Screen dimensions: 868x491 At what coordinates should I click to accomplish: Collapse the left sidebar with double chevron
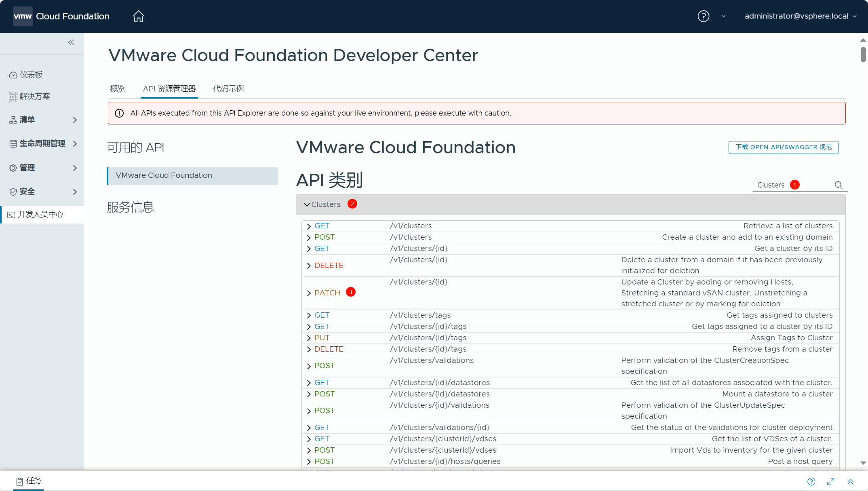[x=71, y=42]
